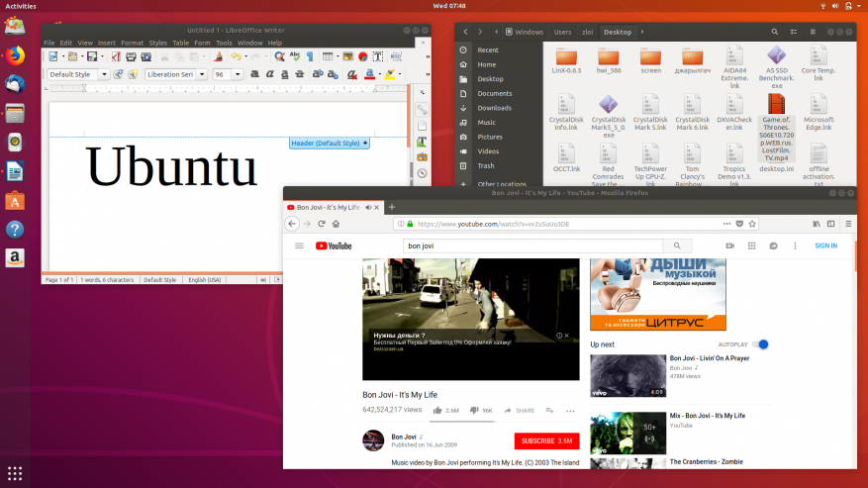The image size is (868, 488).
Task: Open Bon Jovi - Livin' On A Prayer video
Action: tap(709, 358)
